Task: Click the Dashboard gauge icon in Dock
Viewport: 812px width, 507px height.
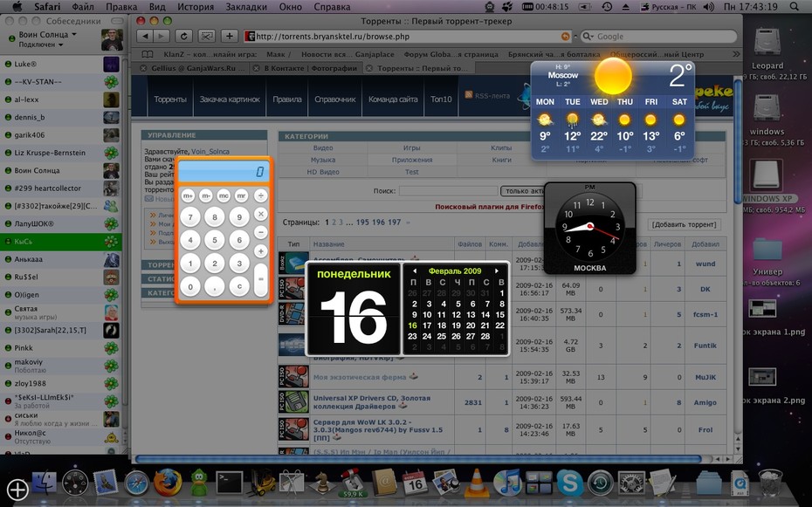Action: pyautogui.click(x=75, y=483)
